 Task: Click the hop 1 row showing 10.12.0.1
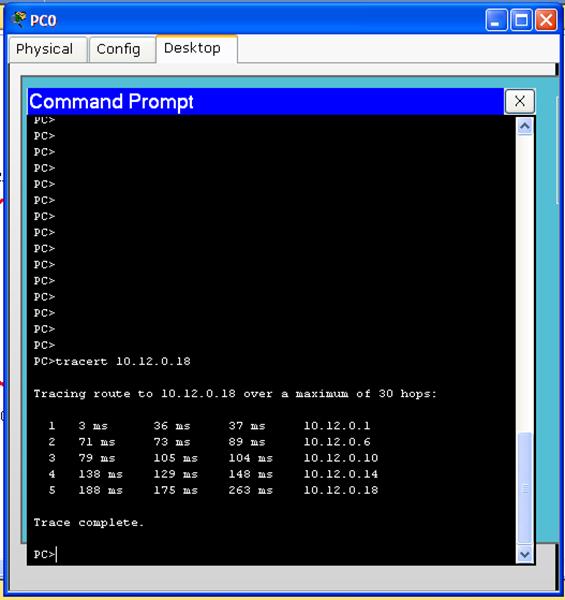coord(210,426)
